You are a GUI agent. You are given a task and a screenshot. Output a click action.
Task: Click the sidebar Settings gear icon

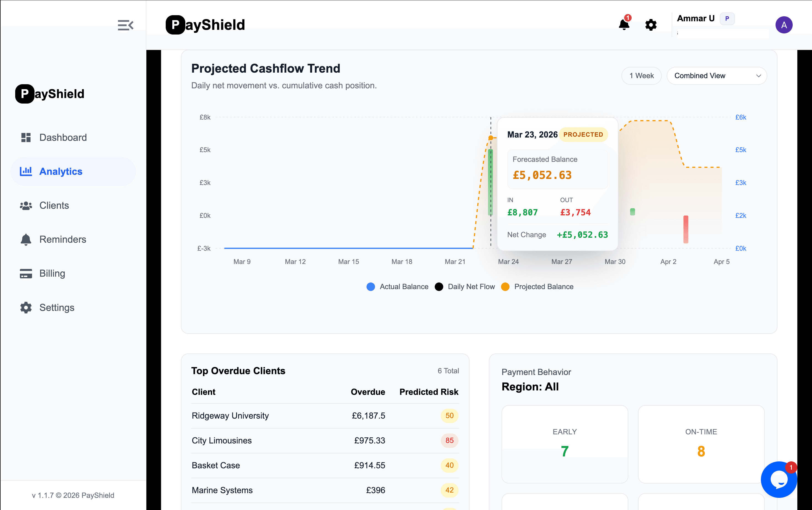coord(26,307)
